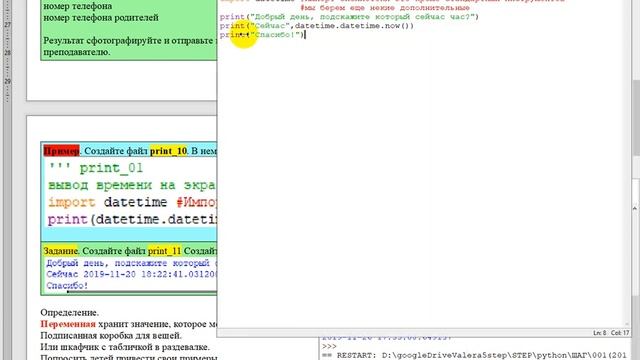The height and width of the screenshot is (360, 640).
Task: Click the "Col: 17" status bar entry
Action: [620, 333]
